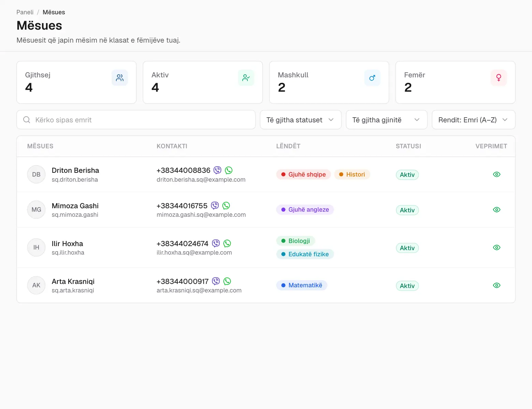Screen dimensions: 532x409
Task: Click the "Gjuhë shqipe" subject tag
Action: pos(304,175)
